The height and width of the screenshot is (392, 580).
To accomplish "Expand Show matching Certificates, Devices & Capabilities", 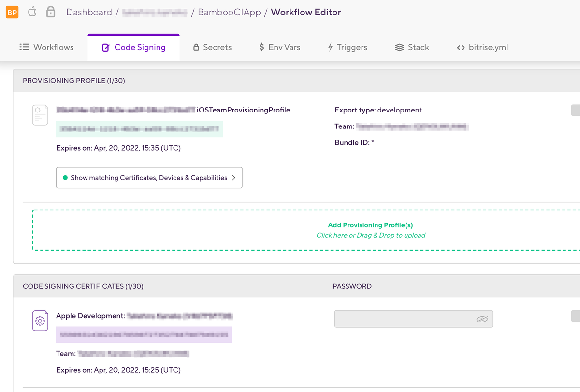I will pos(149,178).
